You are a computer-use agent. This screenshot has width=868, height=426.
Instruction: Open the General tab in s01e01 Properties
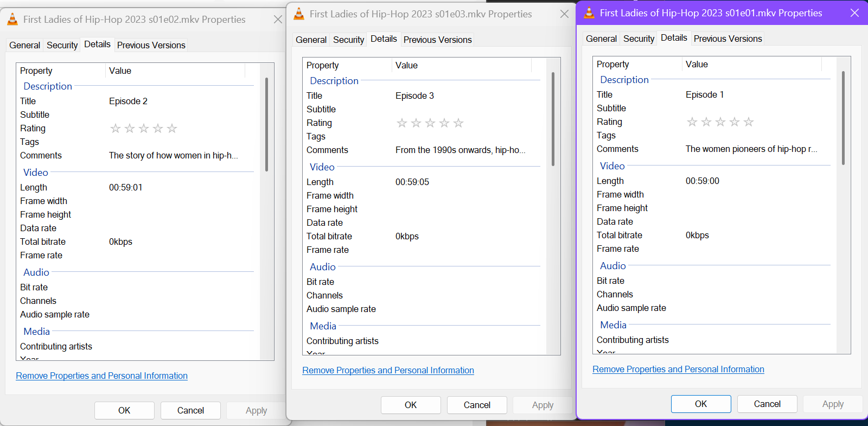[x=601, y=39]
